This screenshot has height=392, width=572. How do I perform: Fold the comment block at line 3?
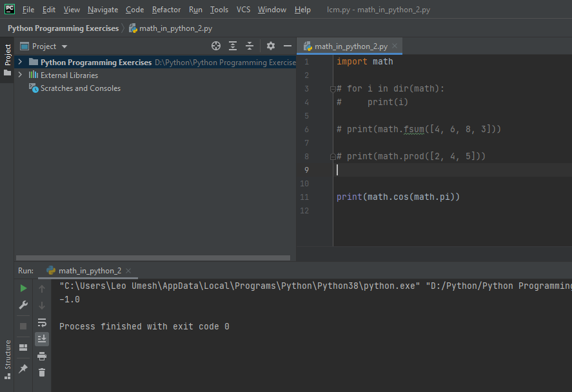point(333,88)
